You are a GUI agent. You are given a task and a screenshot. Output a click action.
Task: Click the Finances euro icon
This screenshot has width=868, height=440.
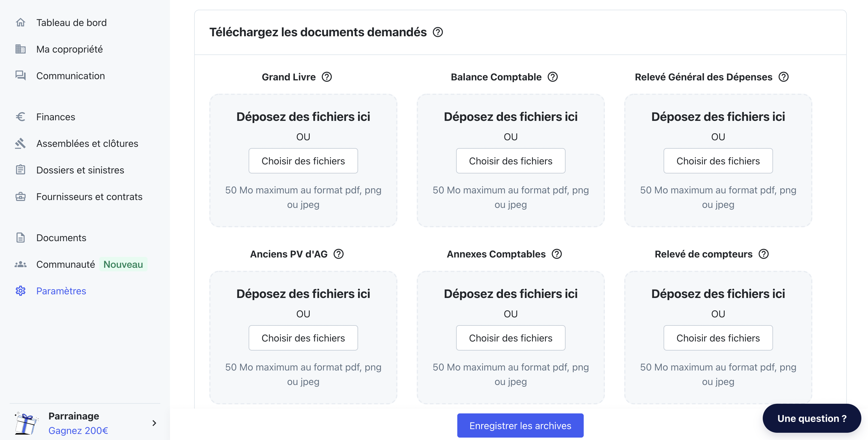[x=21, y=117]
